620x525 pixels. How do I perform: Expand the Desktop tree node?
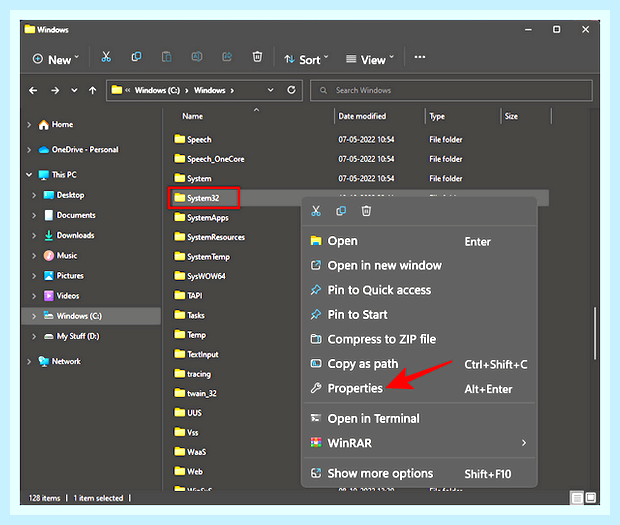click(34, 195)
